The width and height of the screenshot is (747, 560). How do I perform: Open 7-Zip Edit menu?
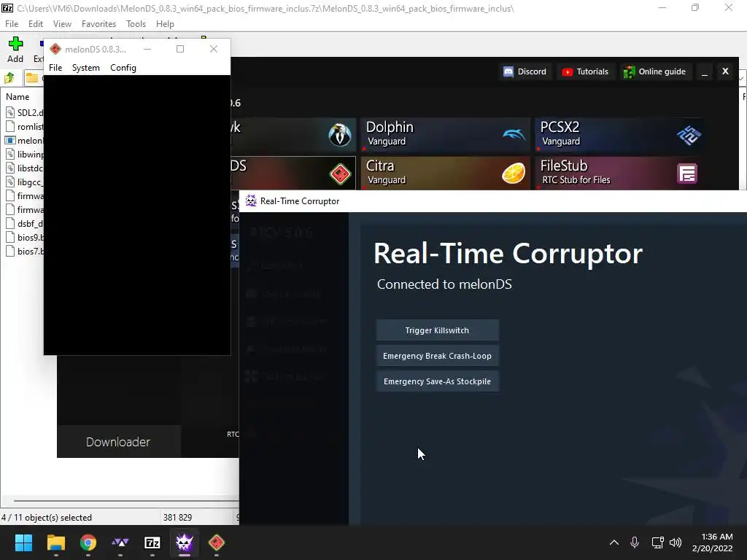pyautogui.click(x=36, y=24)
